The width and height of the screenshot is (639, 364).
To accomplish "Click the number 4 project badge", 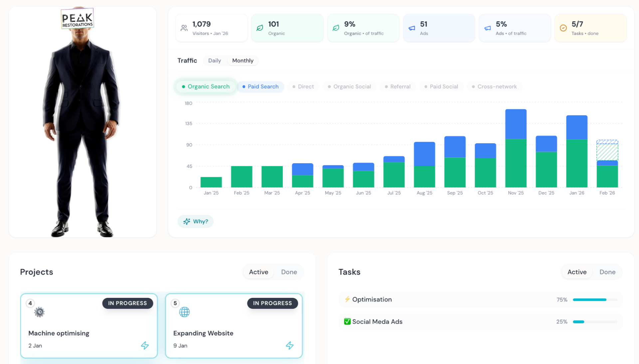I will pos(30,303).
